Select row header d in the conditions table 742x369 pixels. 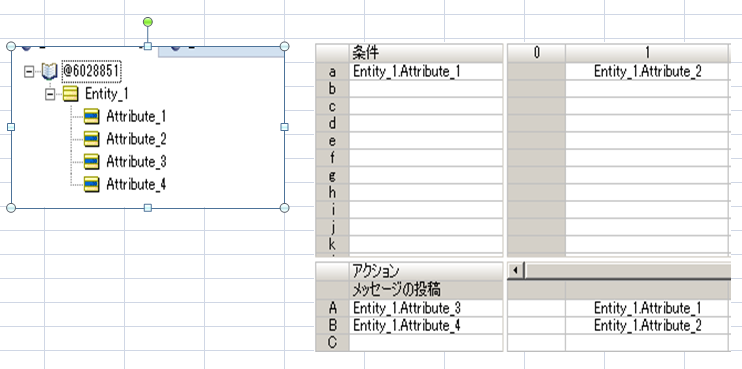(x=332, y=123)
